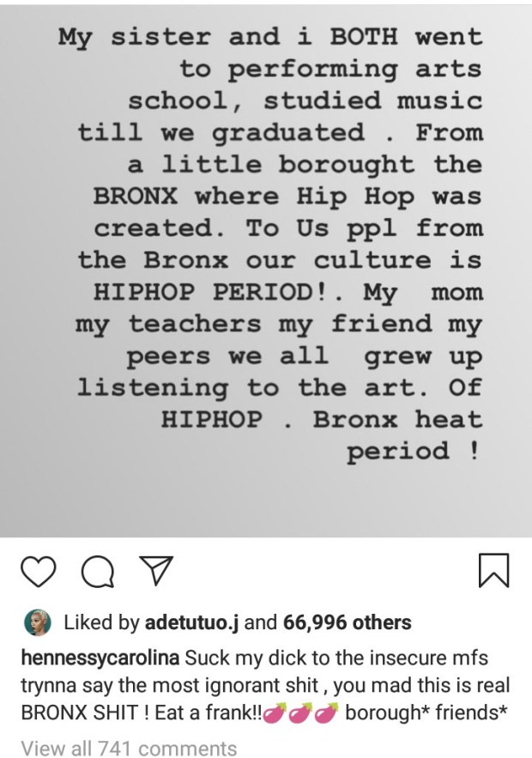This screenshot has width=532, height=758.
Task: Tap the typewriter-text Bronx statement image
Action: coord(266,258)
